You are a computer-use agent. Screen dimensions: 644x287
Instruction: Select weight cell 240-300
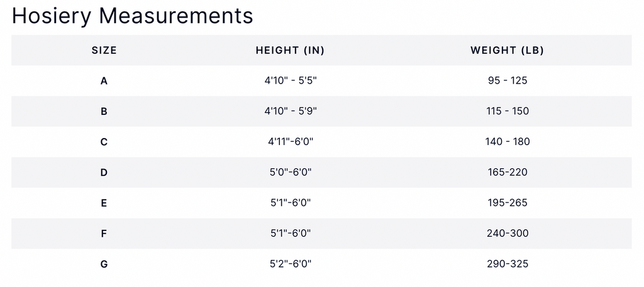coord(508,234)
